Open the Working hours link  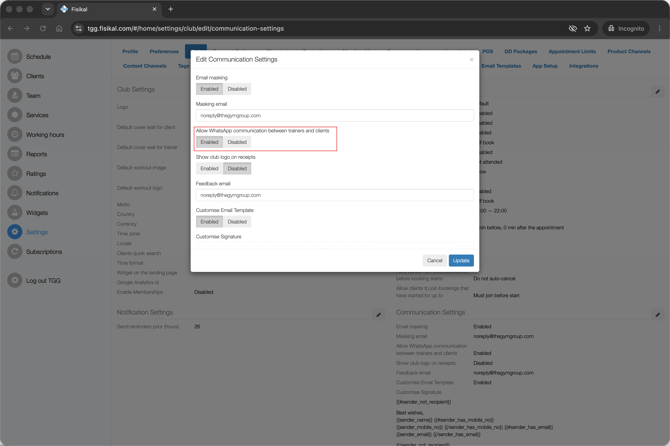[x=45, y=135]
